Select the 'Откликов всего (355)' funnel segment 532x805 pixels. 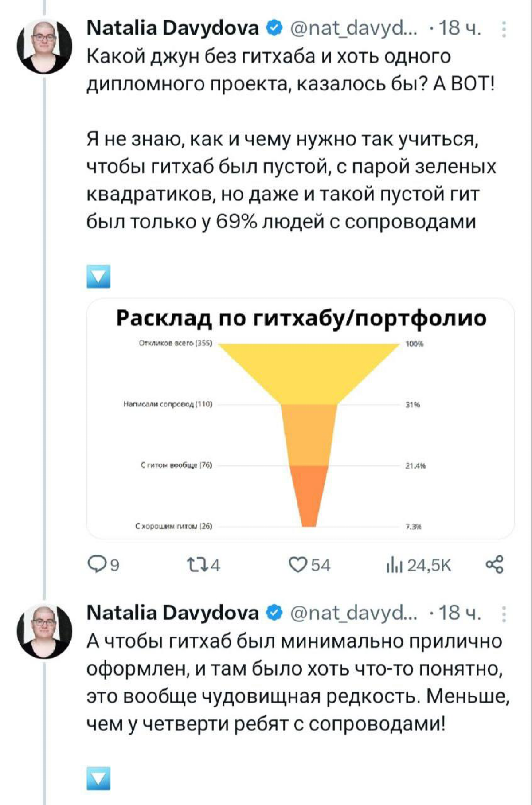175,342
